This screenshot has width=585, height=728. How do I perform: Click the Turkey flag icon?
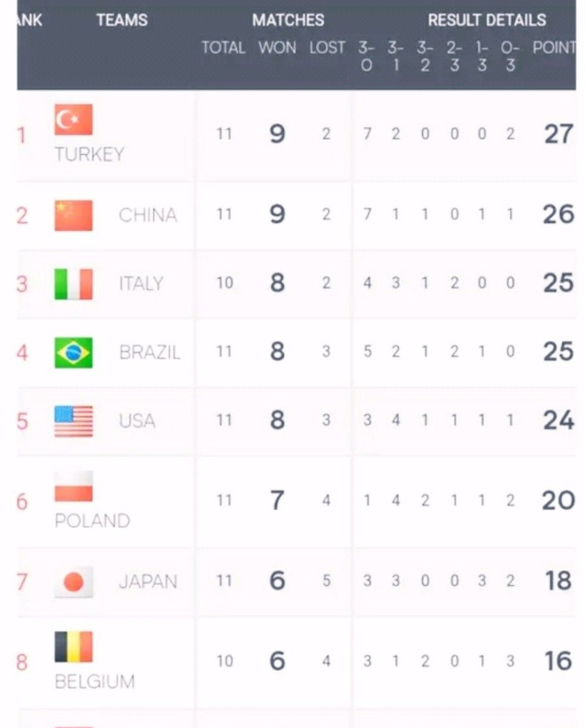(73, 120)
